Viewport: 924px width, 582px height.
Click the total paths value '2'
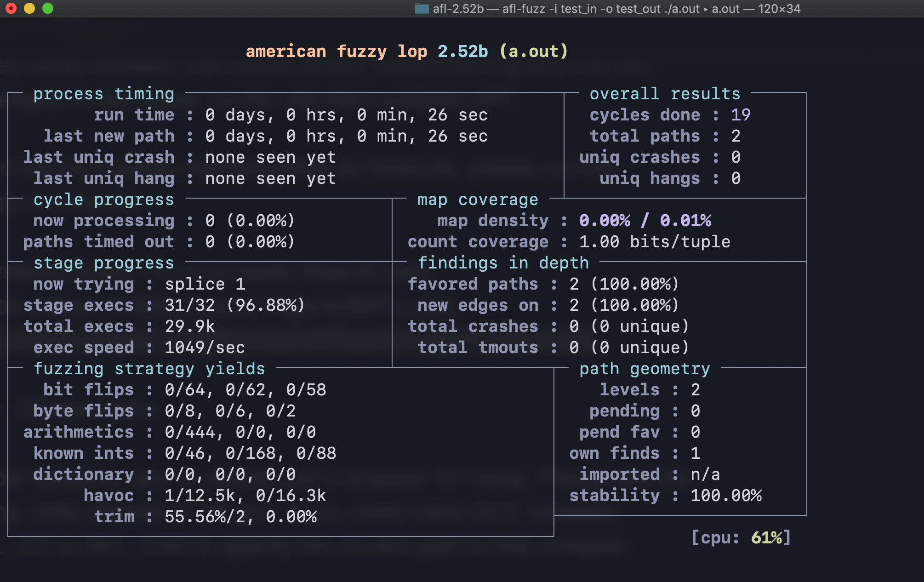(x=736, y=136)
